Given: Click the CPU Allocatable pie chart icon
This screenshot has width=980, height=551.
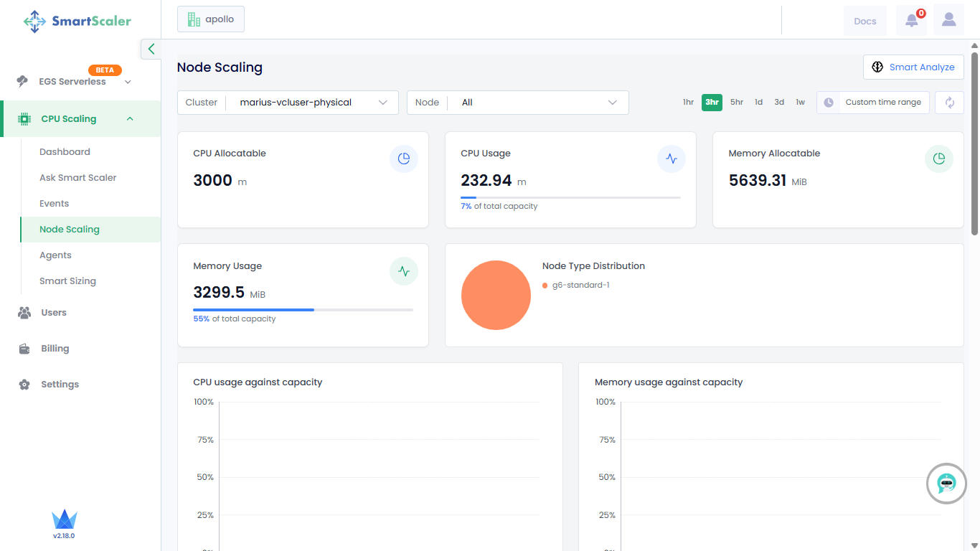Looking at the screenshot, I should click(x=403, y=159).
